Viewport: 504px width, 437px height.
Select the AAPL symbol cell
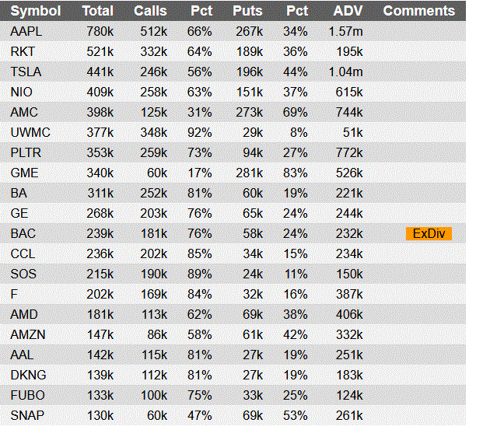(x=26, y=31)
